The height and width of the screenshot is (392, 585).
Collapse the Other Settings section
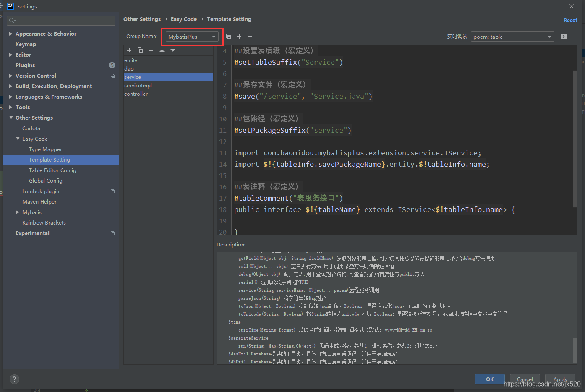coord(11,118)
